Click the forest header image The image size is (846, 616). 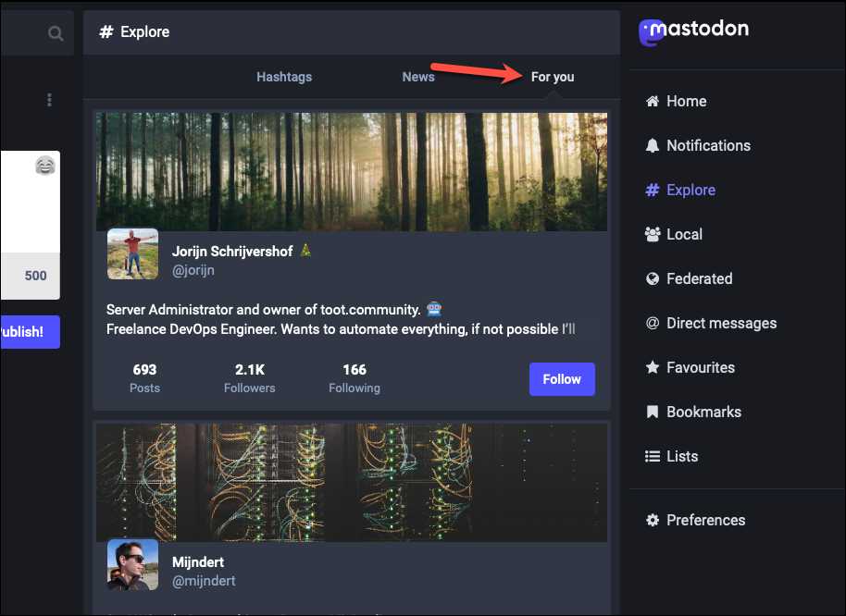pos(352,172)
